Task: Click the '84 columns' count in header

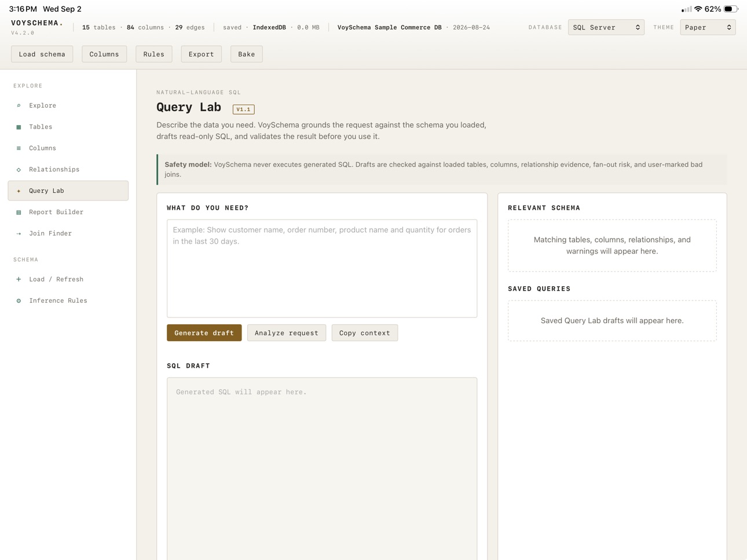Action: (145, 27)
